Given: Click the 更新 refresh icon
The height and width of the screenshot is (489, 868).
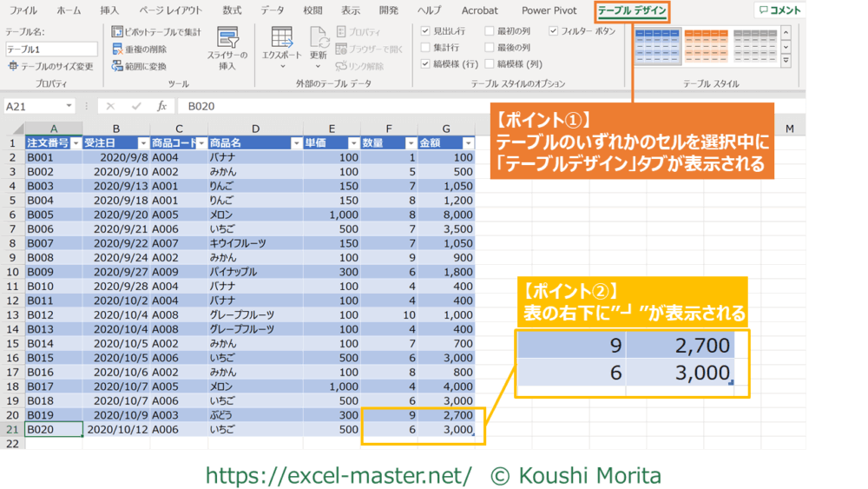Looking at the screenshot, I should click(x=319, y=37).
